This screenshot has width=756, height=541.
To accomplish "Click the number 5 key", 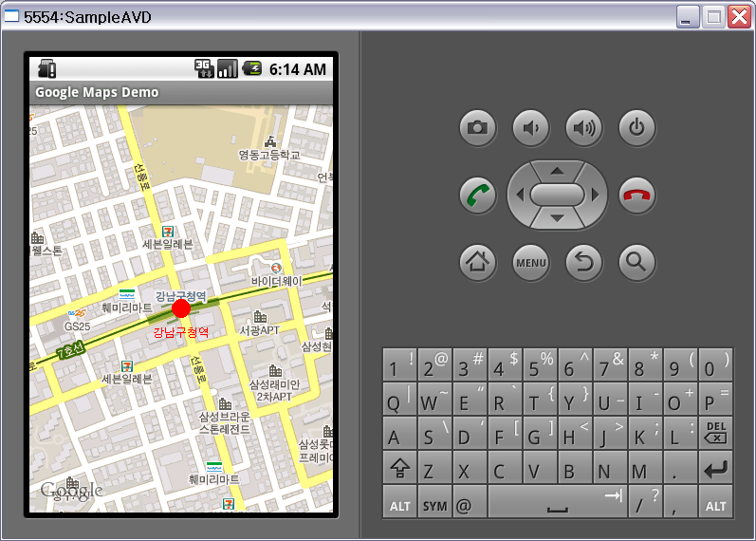I will [x=540, y=364].
